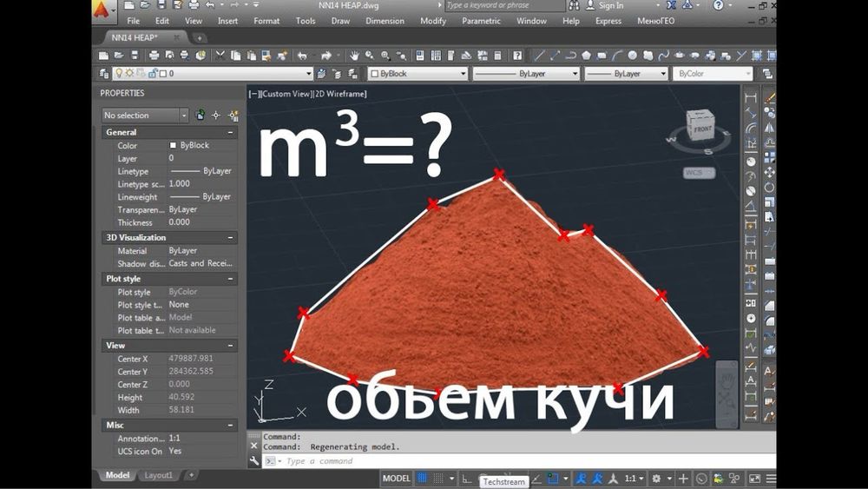The height and width of the screenshot is (489, 868).
Task: Select the Line draw tool
Action: pos(539,56)
